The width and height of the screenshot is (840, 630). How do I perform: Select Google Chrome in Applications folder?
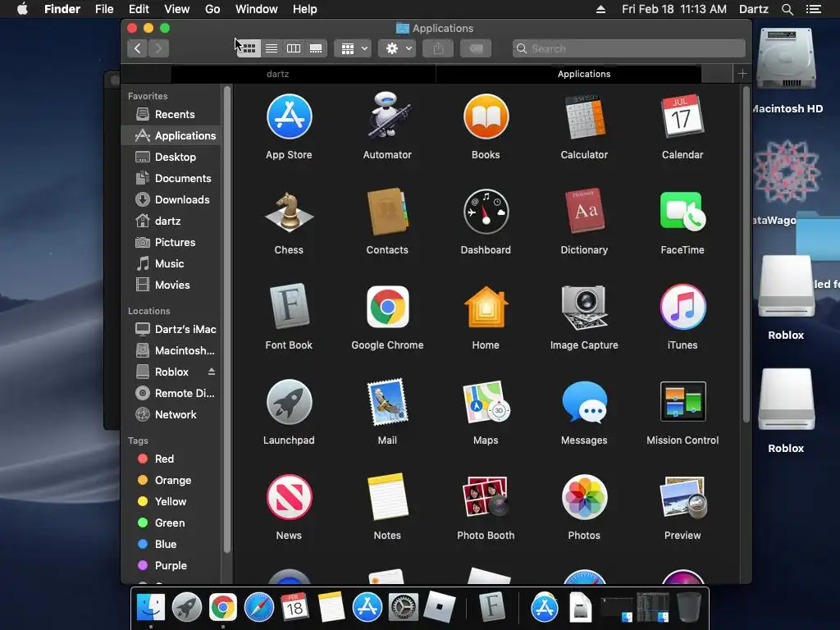pyautogui.click(x=387, y=307)
